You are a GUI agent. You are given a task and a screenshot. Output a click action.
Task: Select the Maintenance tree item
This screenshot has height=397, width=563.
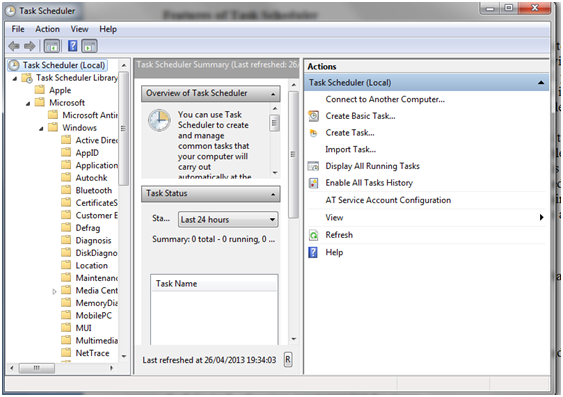(x=96, y=278)
